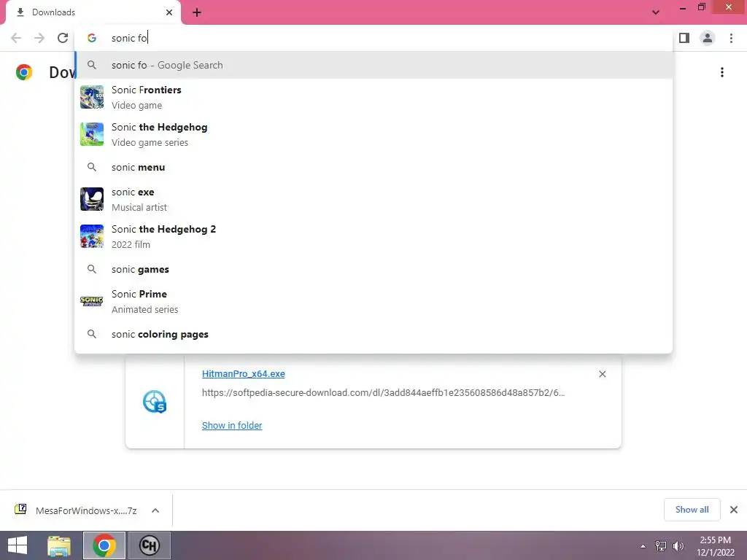Click the taskbar clock showing 2:55 PM
Screen dimensions: 747x560
pyautogui.click(x=716, y=546)
